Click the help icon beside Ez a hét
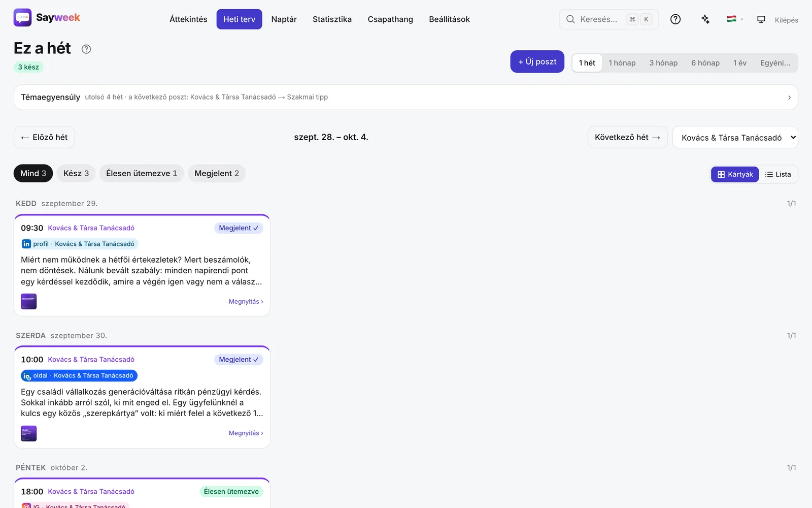The width and height of the screenshot is (812, 508). pos(86,49)
